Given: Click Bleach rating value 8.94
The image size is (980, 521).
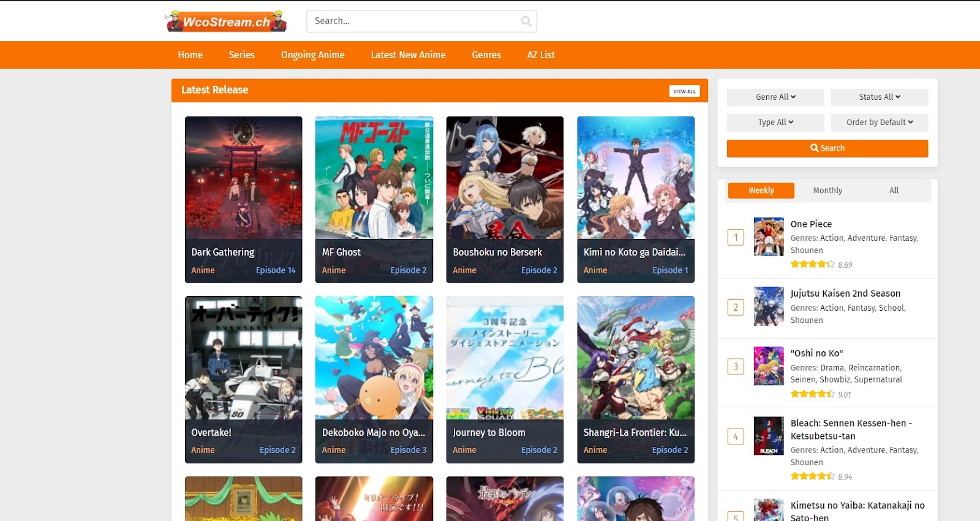Looking at the screenshot, I should point(845,477).
